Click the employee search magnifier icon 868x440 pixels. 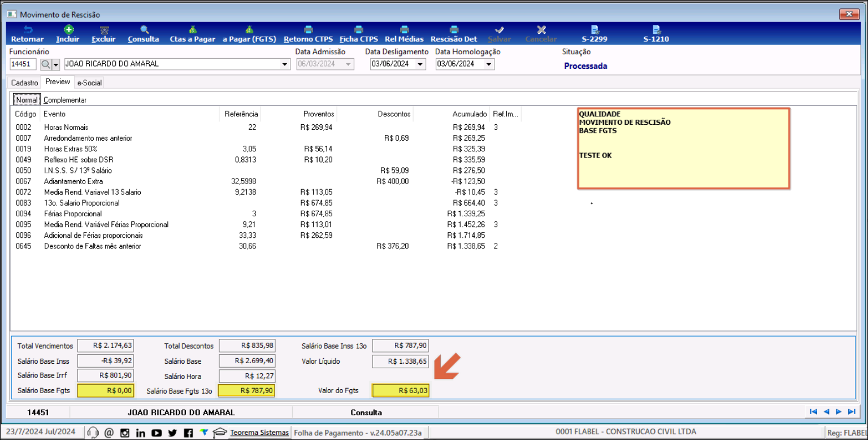point(46,64)
